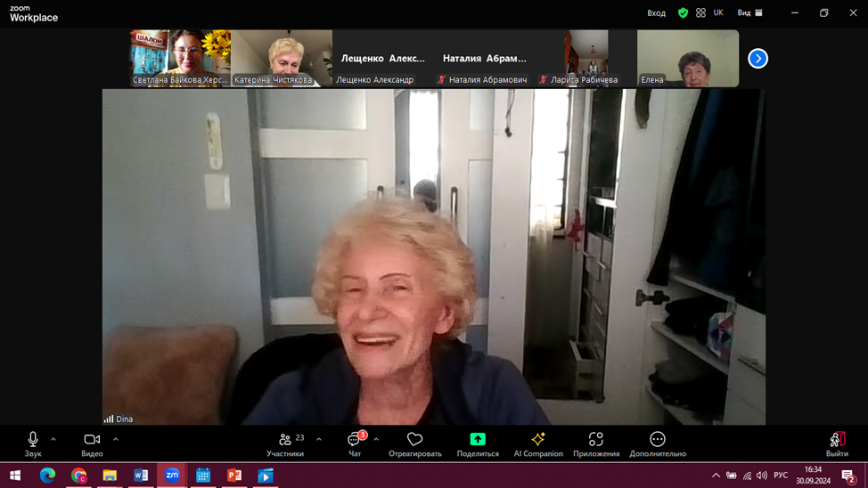Click the Sign in (Вход) option
This screenshot has height=488, width=868.
pos(656,13)
